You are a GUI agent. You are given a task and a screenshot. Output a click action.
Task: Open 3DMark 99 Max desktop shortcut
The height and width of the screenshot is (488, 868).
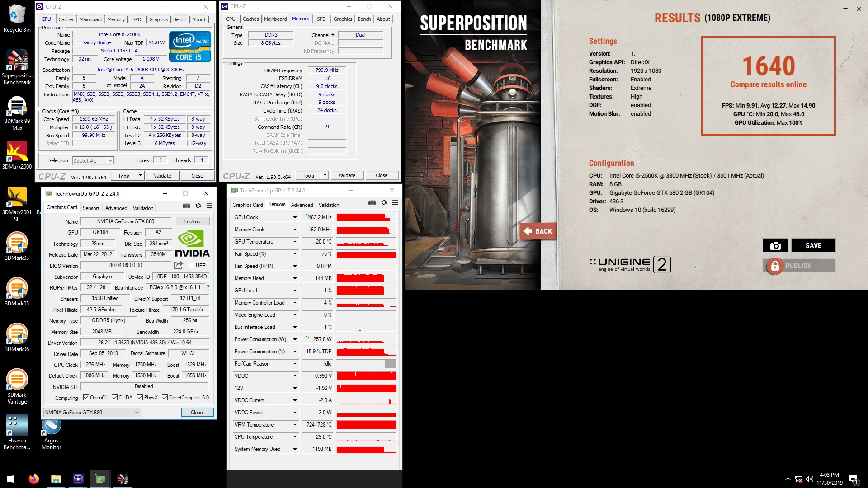17,113
